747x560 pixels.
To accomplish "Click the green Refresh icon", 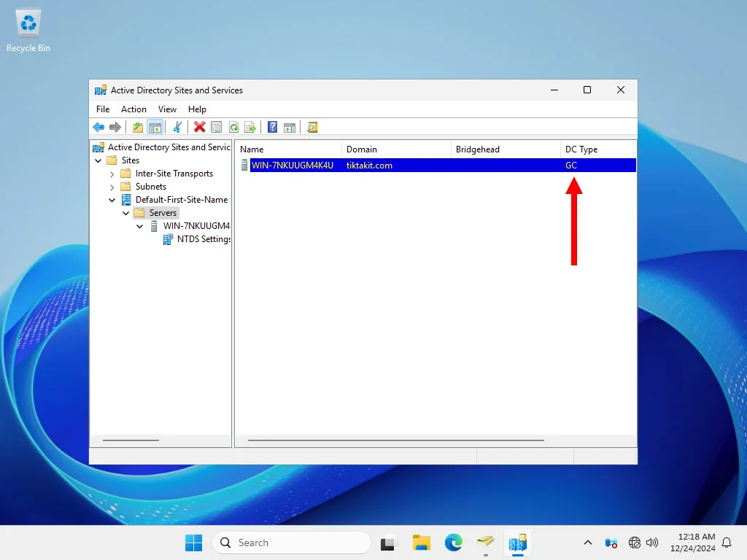I will (x=233, y=127).
